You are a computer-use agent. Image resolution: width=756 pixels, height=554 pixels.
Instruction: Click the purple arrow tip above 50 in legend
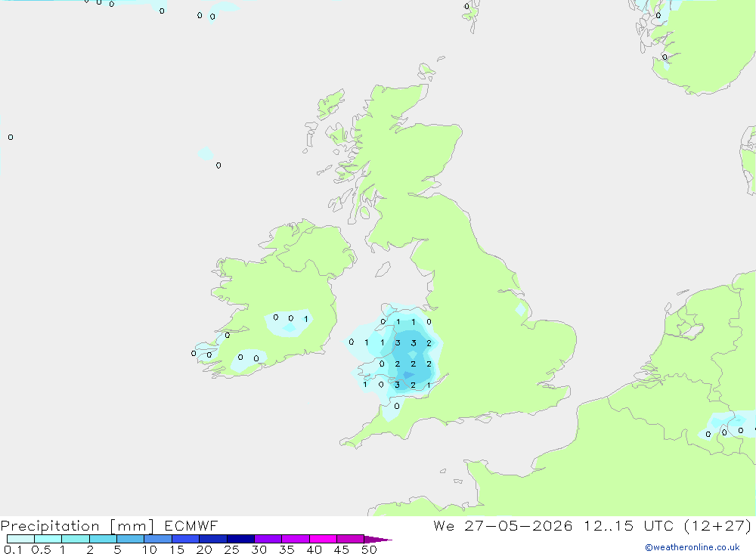tap(377, 540)
